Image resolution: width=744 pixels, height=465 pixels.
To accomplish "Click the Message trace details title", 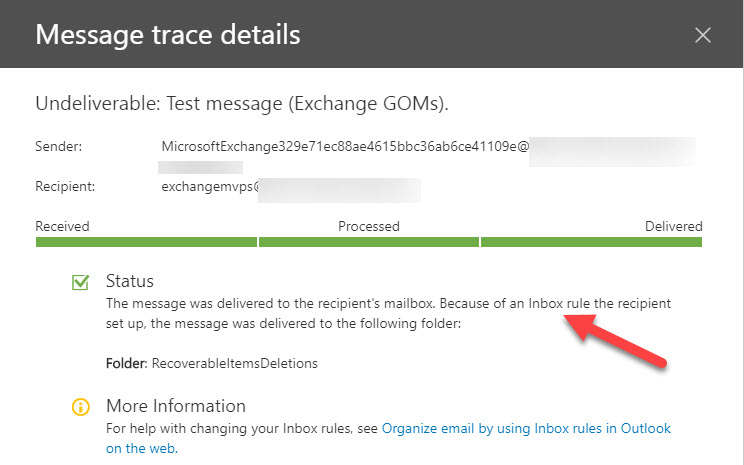I will click(x=168, y=35).
